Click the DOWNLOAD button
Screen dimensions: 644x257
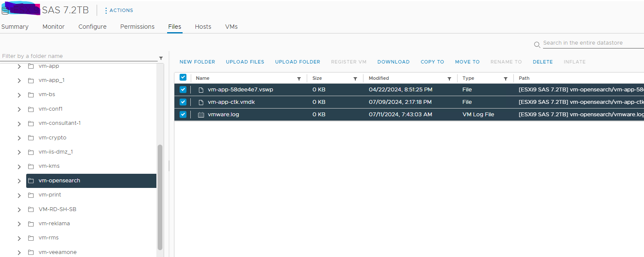point(393,62)
